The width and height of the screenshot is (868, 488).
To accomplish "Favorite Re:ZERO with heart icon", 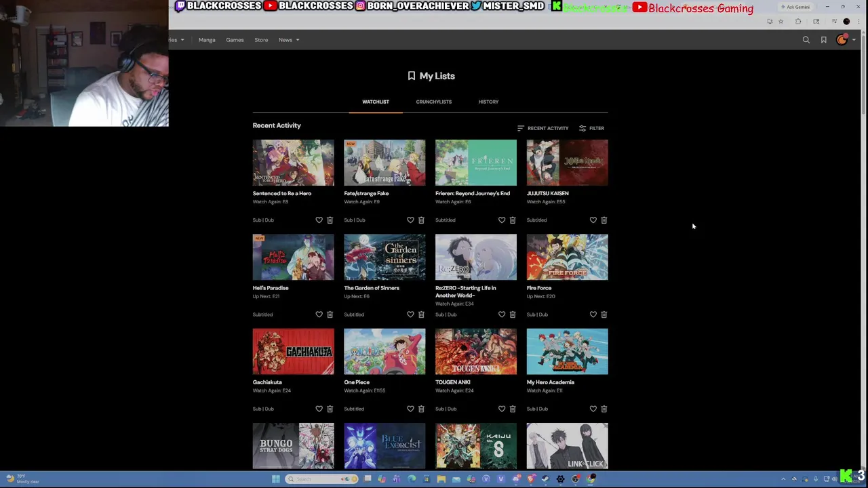I will (502, 314).
